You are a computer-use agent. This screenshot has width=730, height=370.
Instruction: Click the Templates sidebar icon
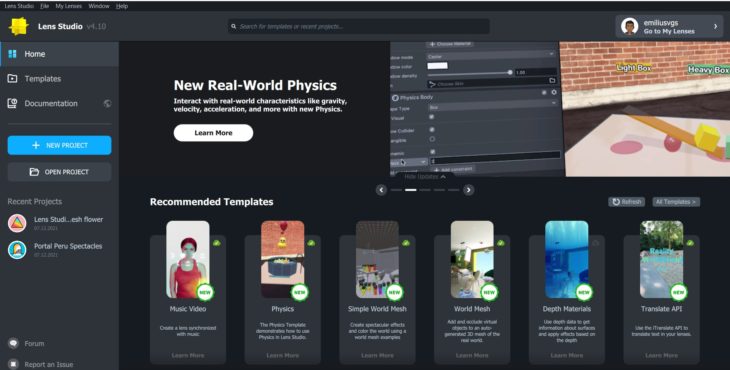[13, 79]
